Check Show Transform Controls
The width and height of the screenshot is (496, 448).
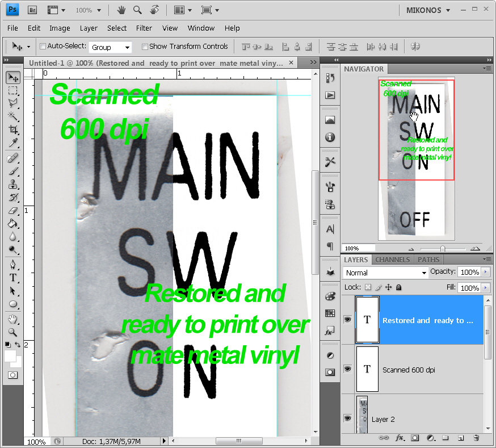pos(145,47)
